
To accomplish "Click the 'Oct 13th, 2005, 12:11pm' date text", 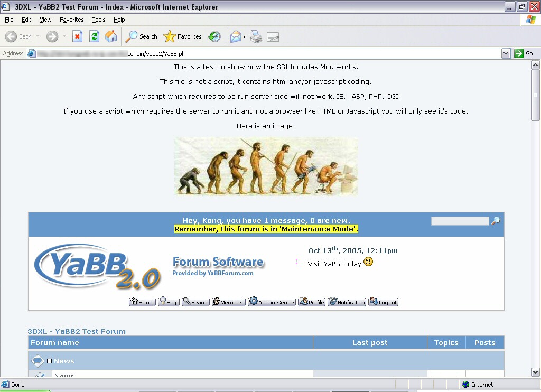I will (x=352, y=250).
